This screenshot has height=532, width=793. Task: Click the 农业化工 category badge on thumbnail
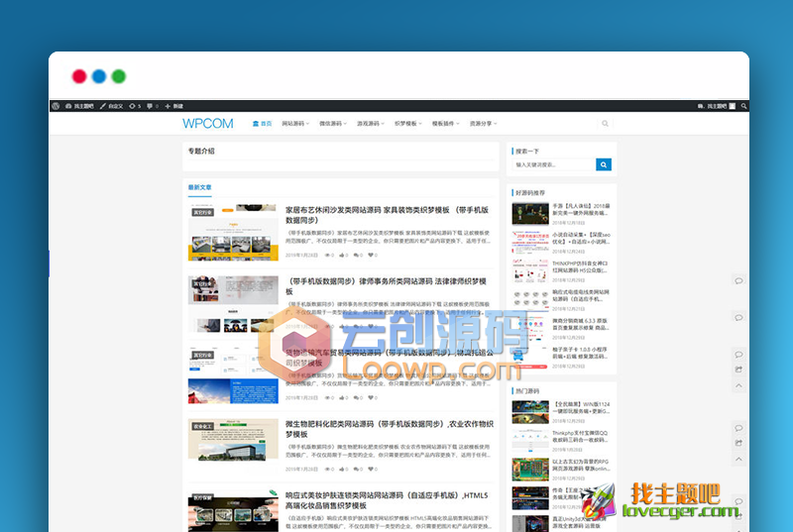pos(203,426)
